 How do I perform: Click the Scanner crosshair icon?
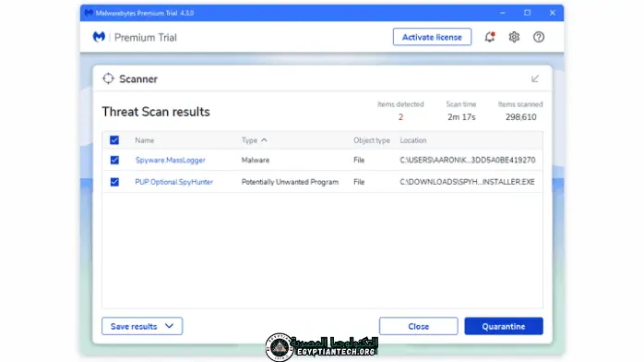click(x=108, y=78)
